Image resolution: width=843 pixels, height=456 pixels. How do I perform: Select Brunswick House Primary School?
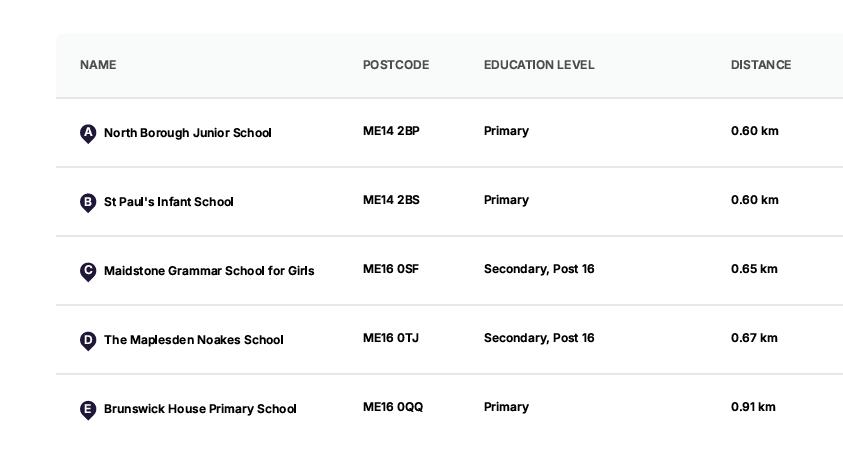point(200,409)
